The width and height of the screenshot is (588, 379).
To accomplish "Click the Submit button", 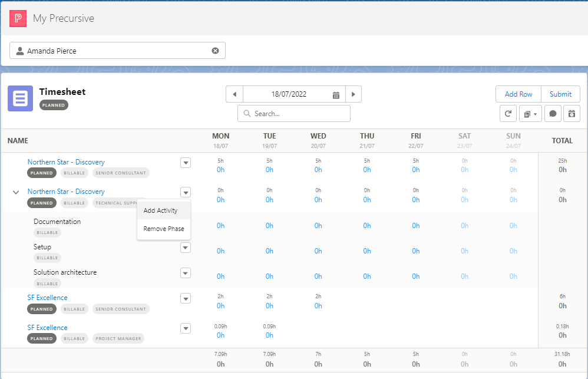I will click(560, 94).
